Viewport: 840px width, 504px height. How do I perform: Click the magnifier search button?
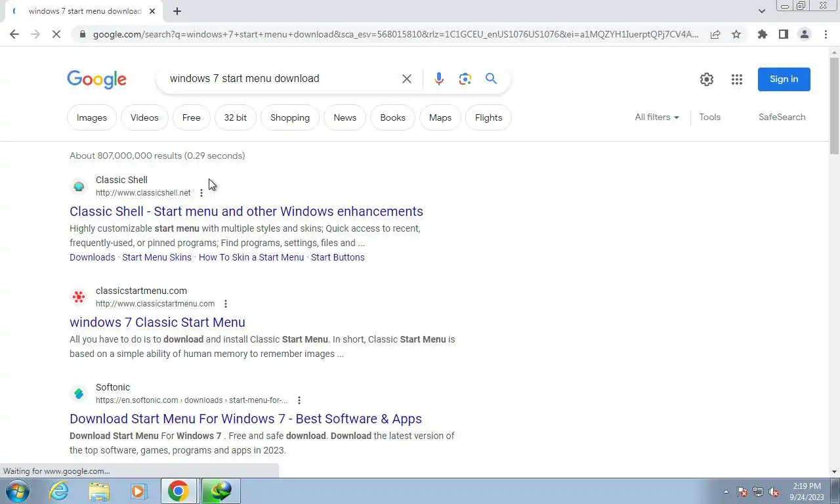coord(491,79)
